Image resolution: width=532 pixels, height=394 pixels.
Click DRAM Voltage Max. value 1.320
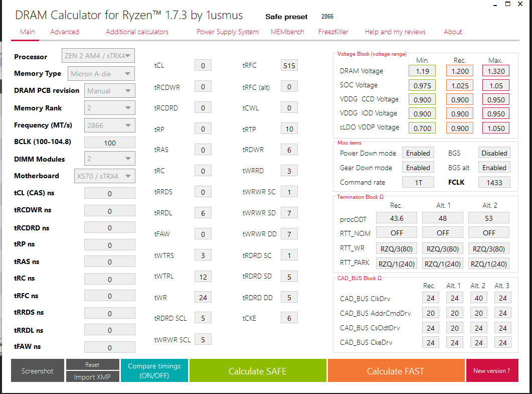coord(496,71)
